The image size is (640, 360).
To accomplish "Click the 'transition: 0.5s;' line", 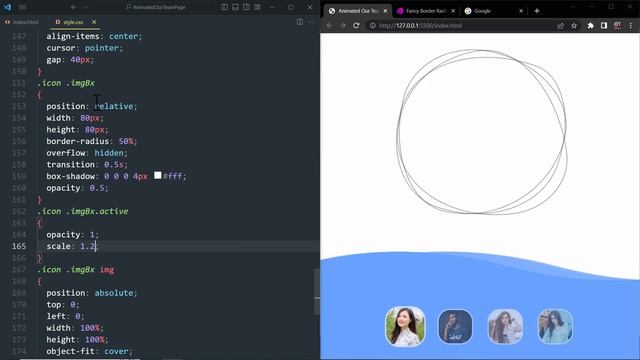I will [87, 164].
